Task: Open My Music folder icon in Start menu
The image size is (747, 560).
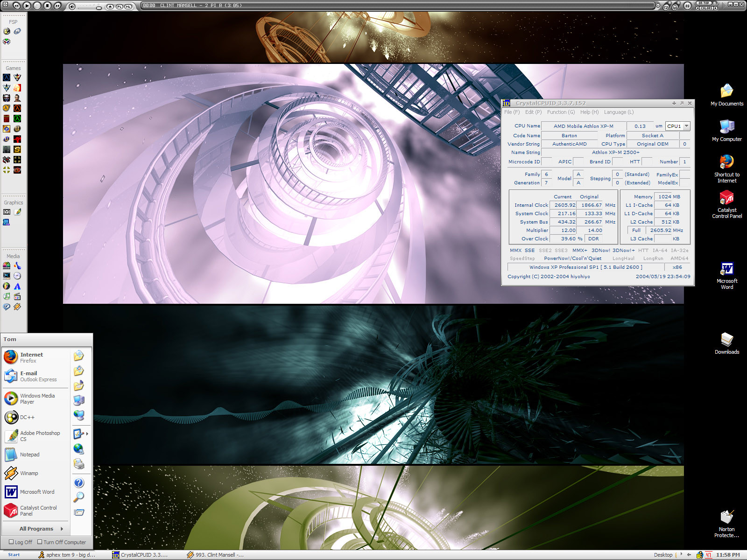Action: pyautogui.click(x=78, y=385)
